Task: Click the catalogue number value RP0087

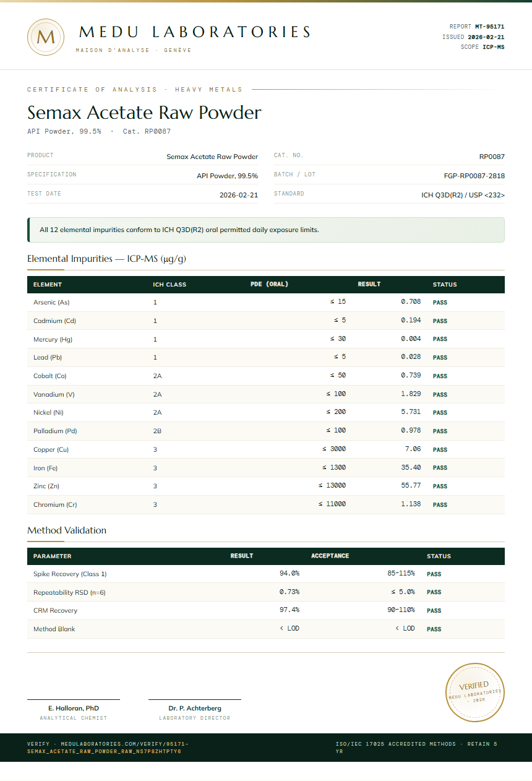Action: click(492, 157)
